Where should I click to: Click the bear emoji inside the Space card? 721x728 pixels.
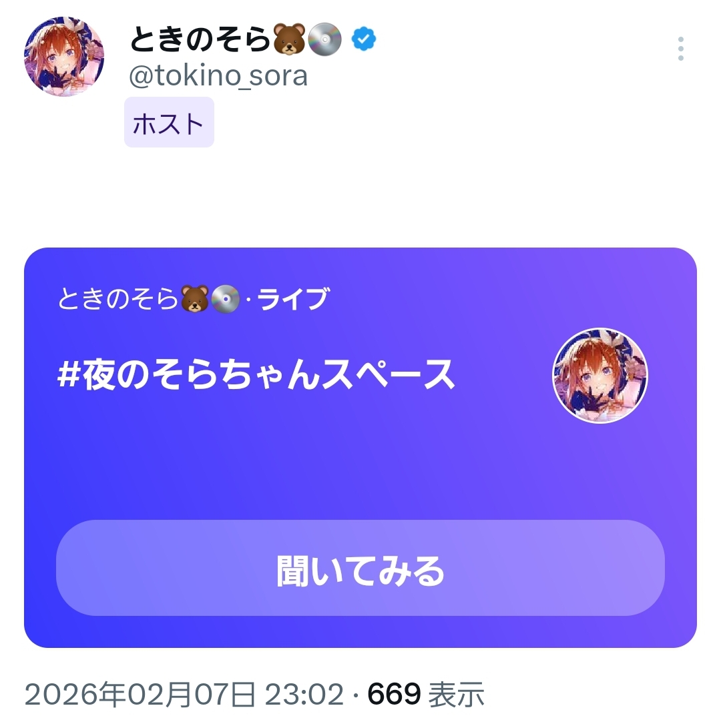pyautogui.click(x=195, y=298)
